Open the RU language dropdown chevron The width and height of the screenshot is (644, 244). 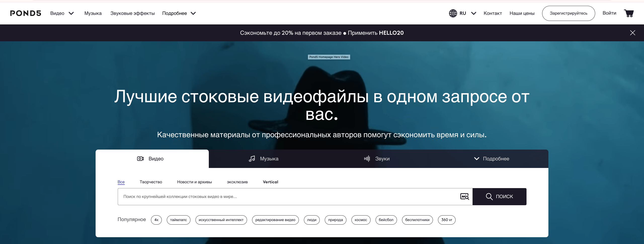(473, 13)
